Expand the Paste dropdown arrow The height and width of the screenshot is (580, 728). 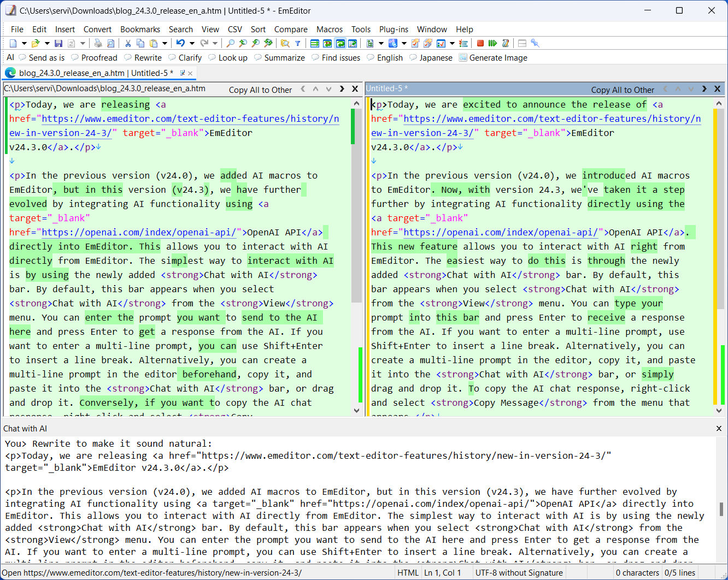pos(165,43)
